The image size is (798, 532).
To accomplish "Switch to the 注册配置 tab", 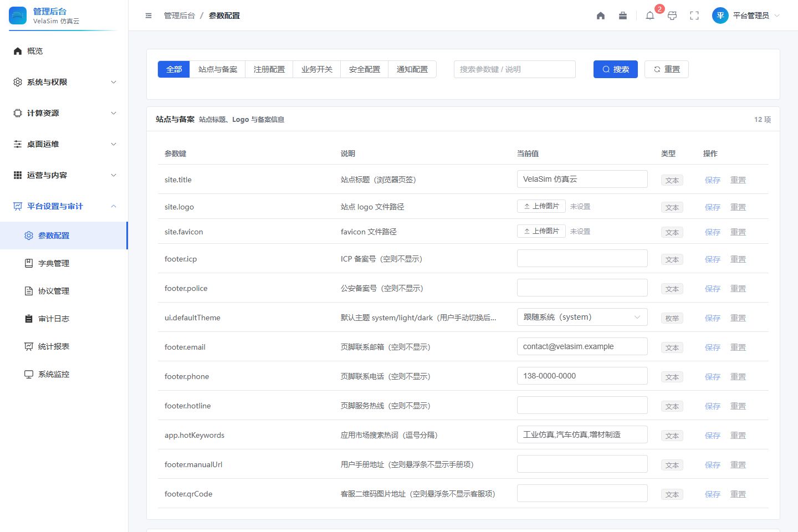I will point(269,69).
